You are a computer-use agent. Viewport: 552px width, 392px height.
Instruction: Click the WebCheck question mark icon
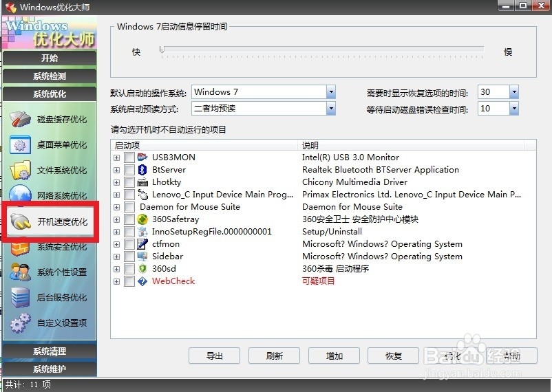click(142, 281)
